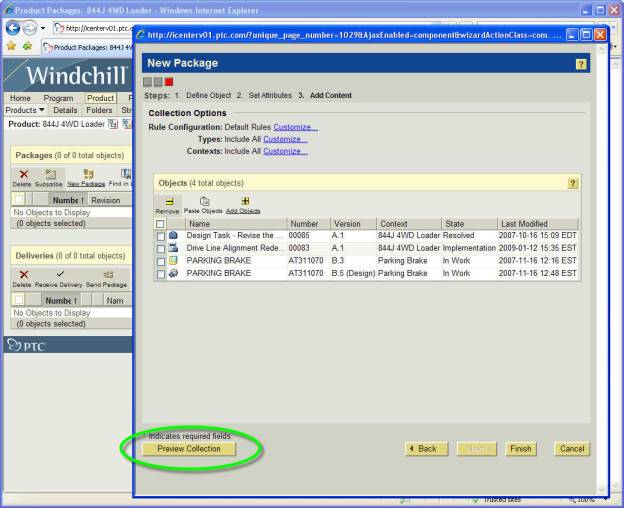The image size is (624, 508).
Task: Open Program tab in Windchill window
Action: (x=58, y=98)
